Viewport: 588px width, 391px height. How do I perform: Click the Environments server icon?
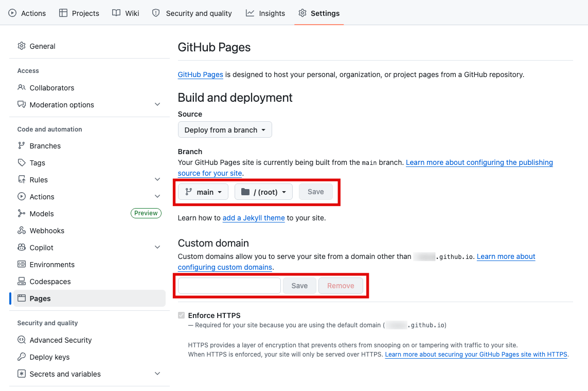22,265
